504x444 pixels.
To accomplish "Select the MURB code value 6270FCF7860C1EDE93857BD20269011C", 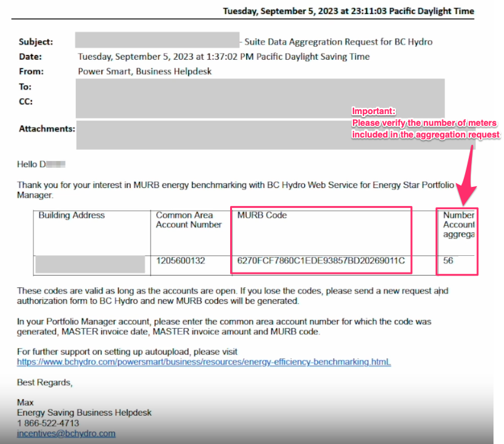I will click(x=321, y=261).
